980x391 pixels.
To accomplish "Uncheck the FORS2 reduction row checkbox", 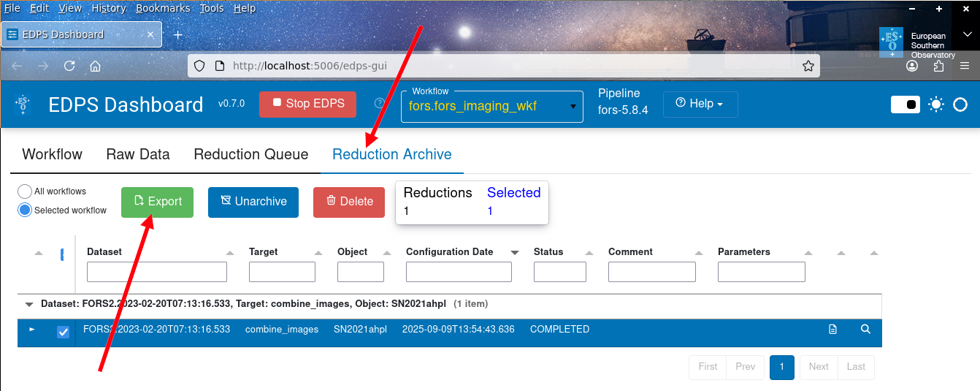I will [x=64, y=332].
